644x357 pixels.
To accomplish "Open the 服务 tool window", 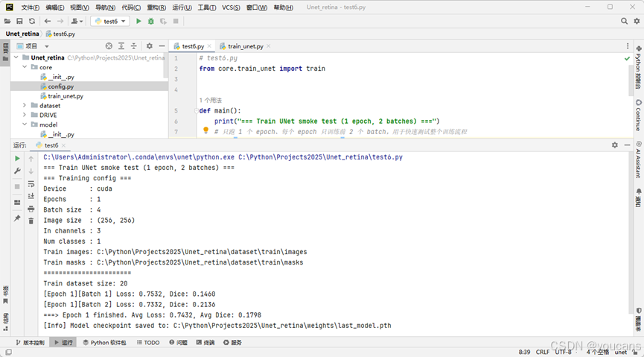I will (232, 342).
